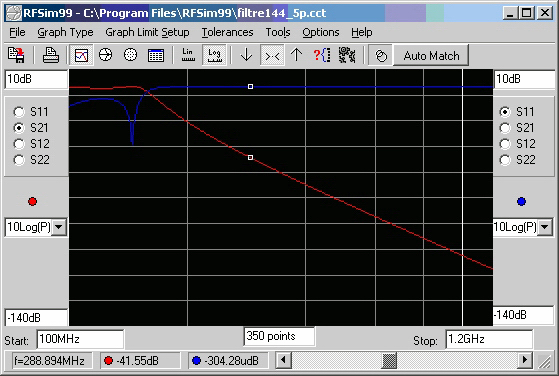Select the rectangular graph view icon
559x376 pixels.
pyautogui.click(x=81, y=55)
